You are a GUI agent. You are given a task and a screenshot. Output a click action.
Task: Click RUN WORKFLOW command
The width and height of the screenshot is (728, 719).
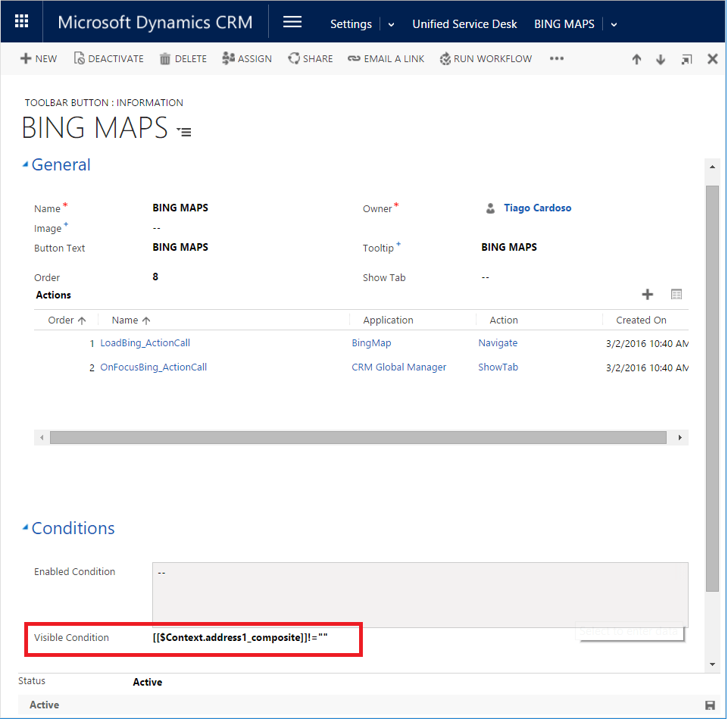click(x=486, y=58)
